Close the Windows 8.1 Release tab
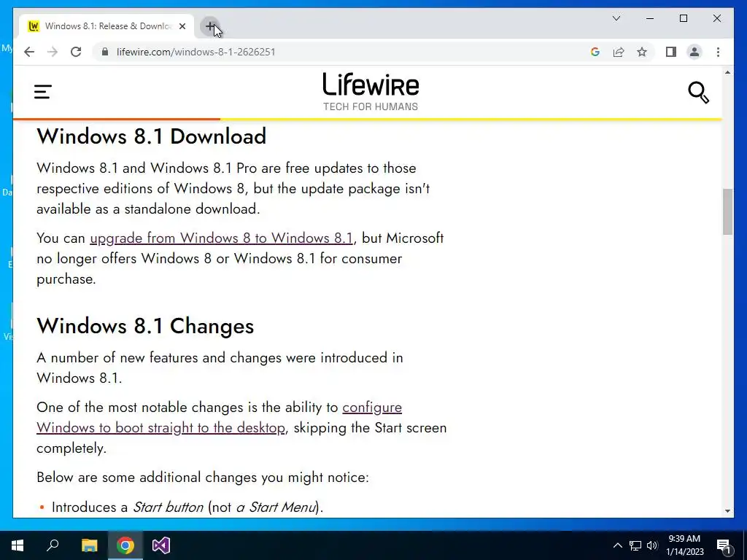Image resolution: width=747 pixels, height=560 pixels. pos(182,27)
